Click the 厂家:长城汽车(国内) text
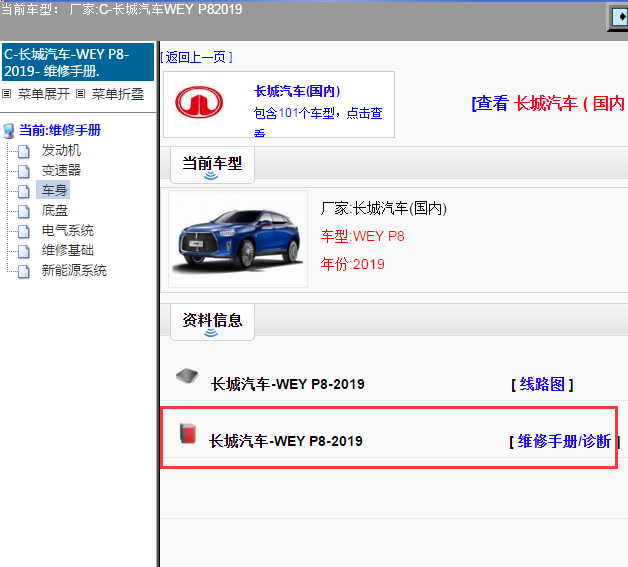The width and height of the screenshot is (628, 567). [x=384, y=208]
